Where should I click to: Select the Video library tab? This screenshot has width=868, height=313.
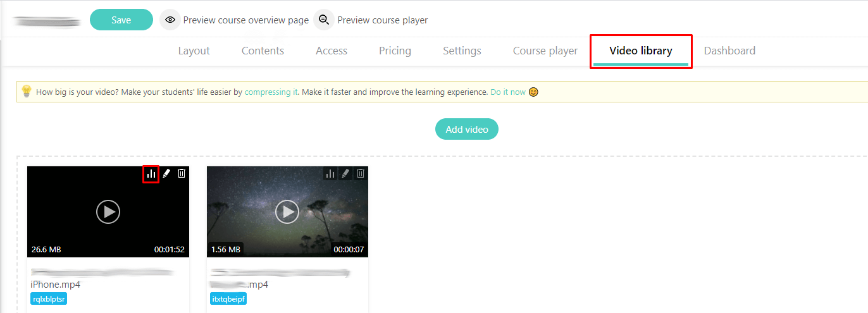pyautogui.click(x=641, y=51)
